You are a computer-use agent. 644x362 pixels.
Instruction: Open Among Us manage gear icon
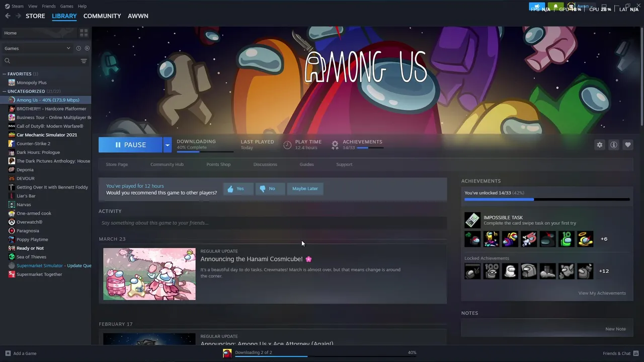[x=599, y=145]
